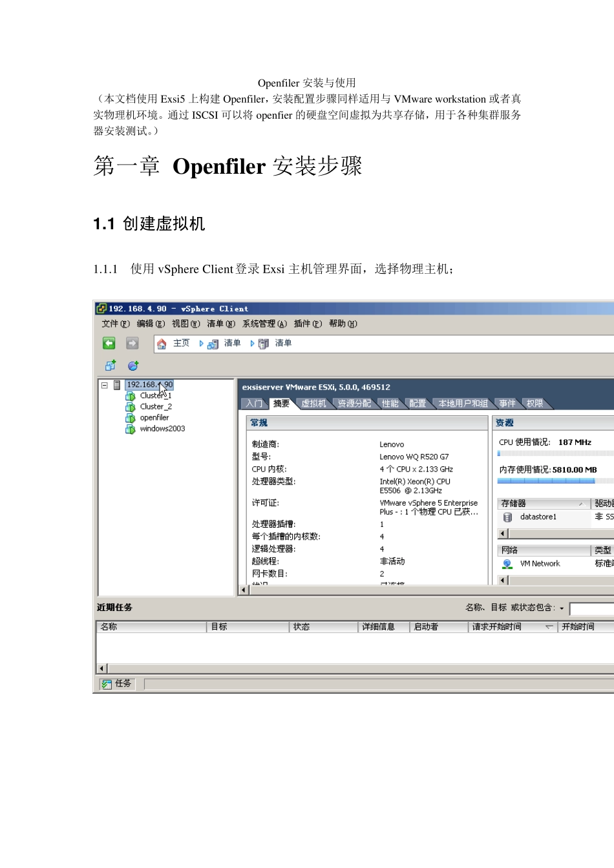Click the first 清单 breadcrumb link

tap(232, 344)
